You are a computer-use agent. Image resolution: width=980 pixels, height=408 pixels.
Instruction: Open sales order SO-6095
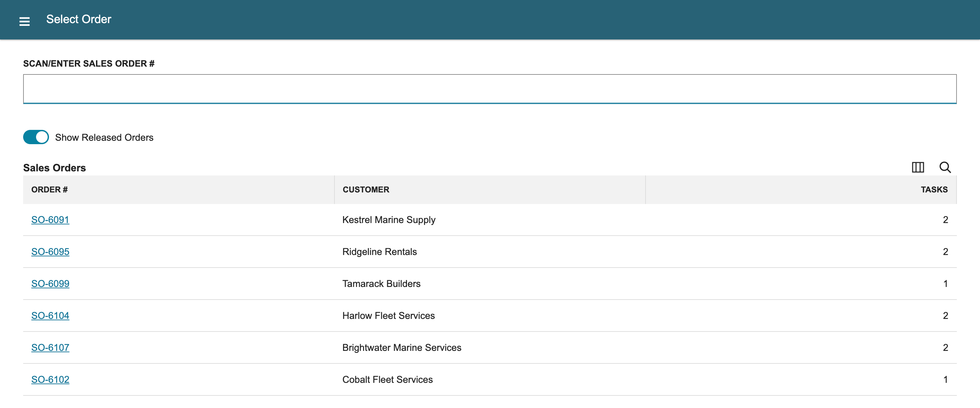(x=50, y=252)
